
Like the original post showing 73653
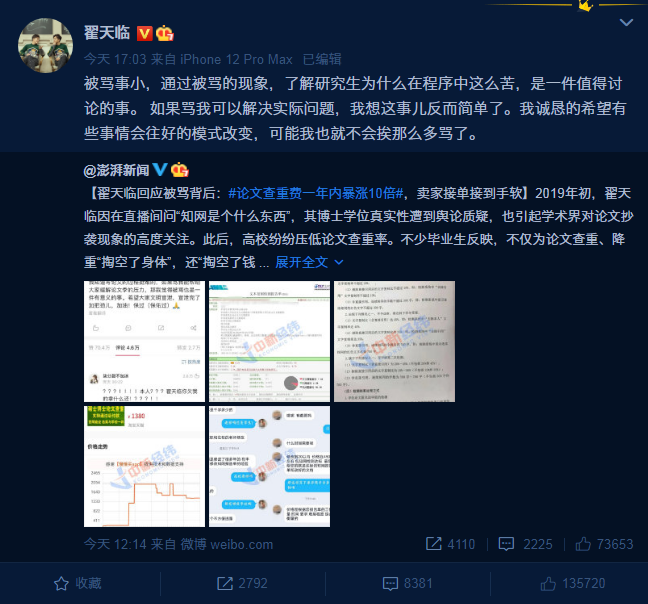pyautogui.click(x=604, y=544)
